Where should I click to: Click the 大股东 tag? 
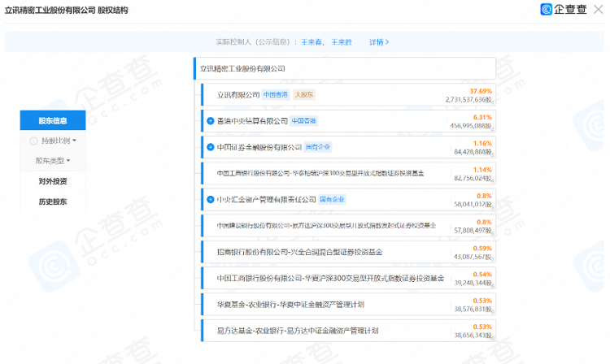[x=304, y=95]
